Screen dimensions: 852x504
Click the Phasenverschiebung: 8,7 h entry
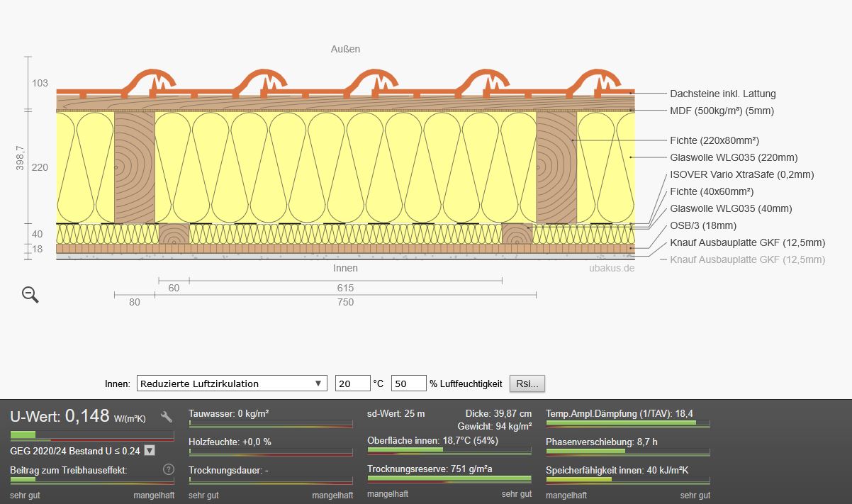click(602, 442)
